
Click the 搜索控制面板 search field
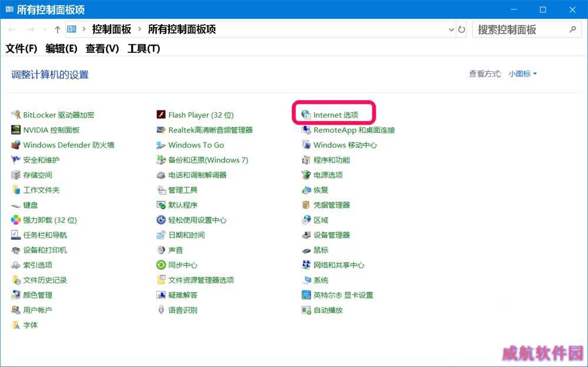point(527,29)
